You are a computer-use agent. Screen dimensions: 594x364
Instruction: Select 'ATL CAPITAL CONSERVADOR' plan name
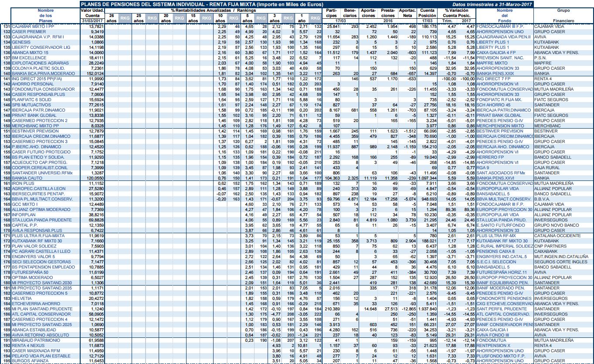point(40,314)
